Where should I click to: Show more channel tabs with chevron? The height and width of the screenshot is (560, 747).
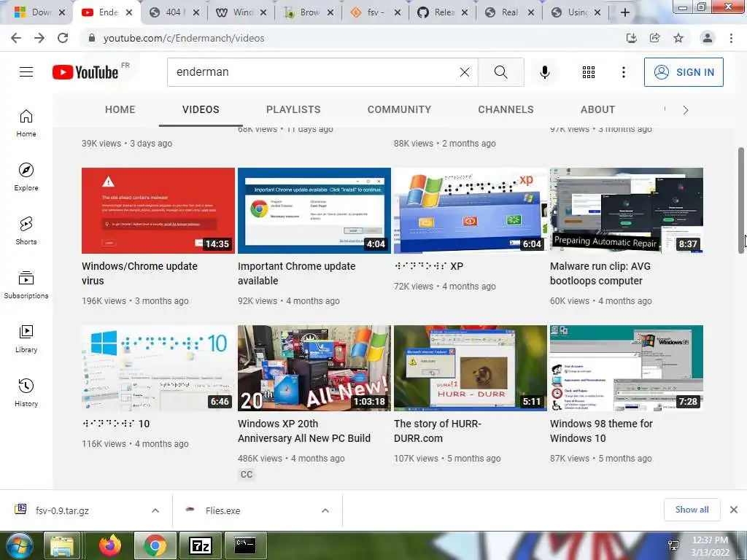click(x=686, y=110)
